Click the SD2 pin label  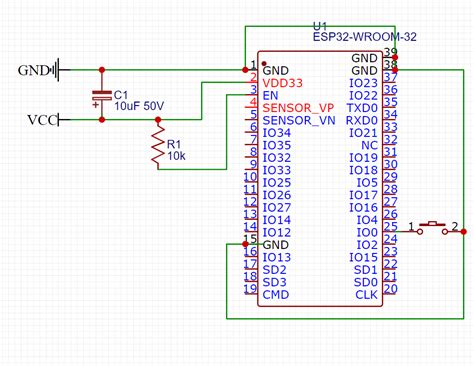click(274, 270)
